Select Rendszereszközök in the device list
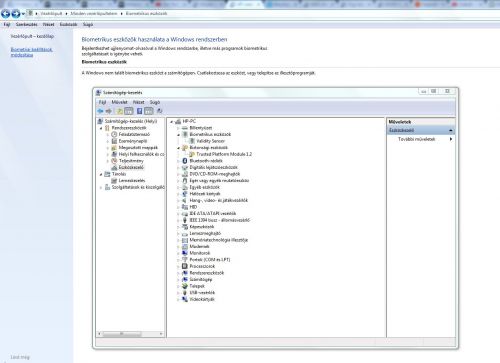The image size is (500, 363). (x=207, y=273)
